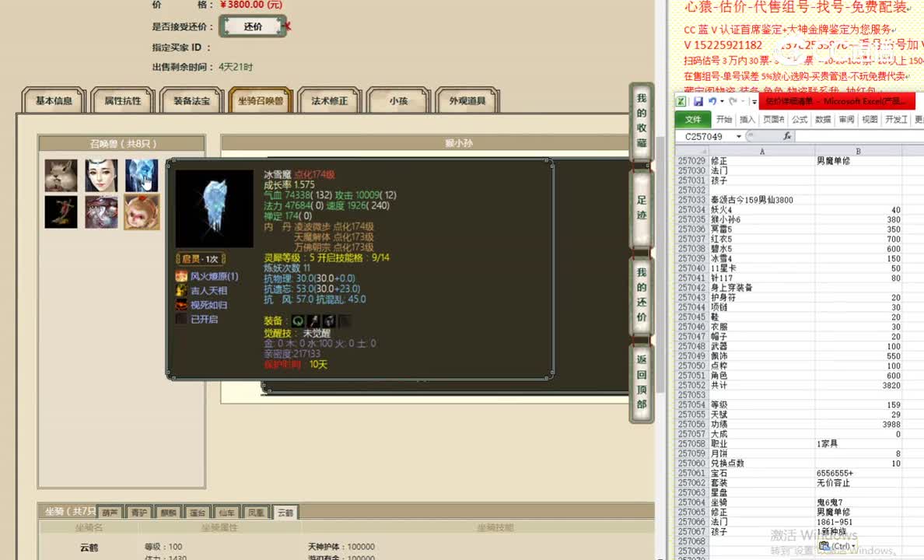Click the 我的收藏 side button
This screenshot has width=924, height=560.
pyautogui.click(x=641, y=121)
